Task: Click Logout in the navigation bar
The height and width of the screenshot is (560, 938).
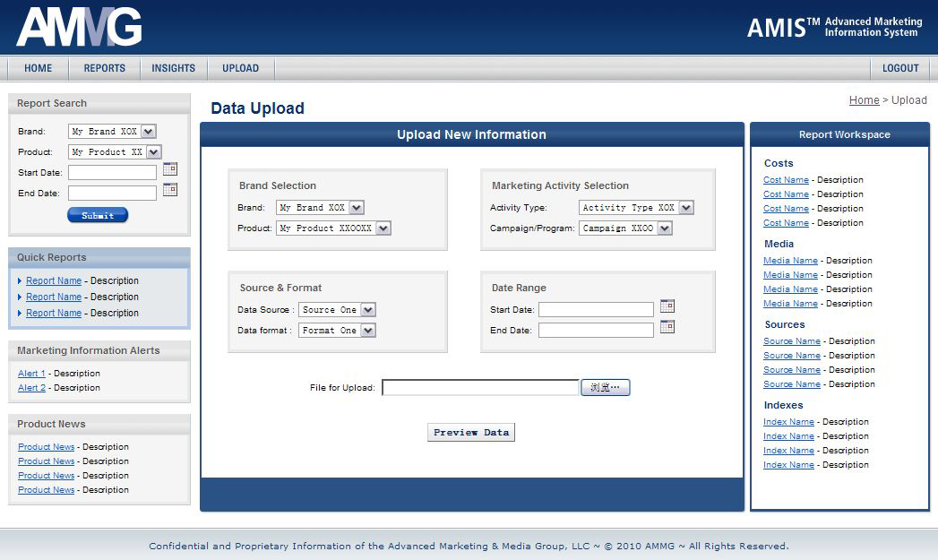Action: tap(900, 68)
